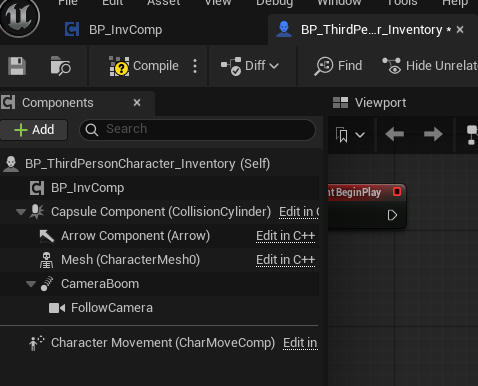478x386 pixels.
Task: Collapse the Capsule Component tree node
Action: pos(21,212)
